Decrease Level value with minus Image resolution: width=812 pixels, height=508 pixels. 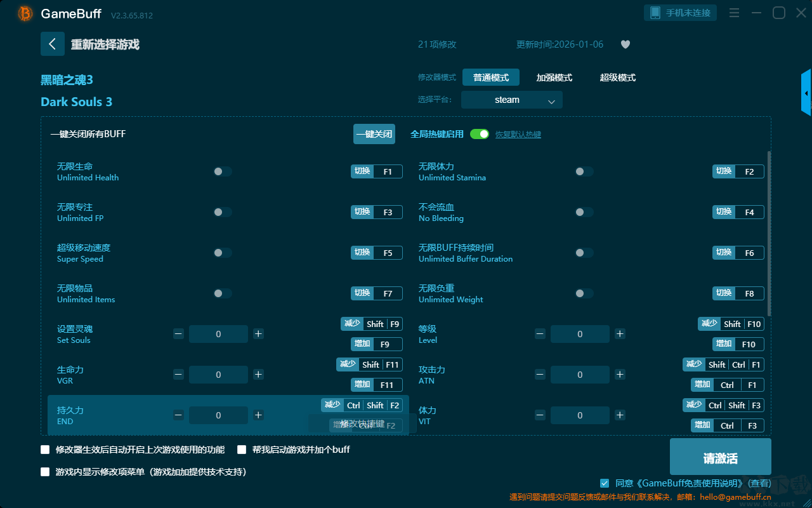[540, 334]
